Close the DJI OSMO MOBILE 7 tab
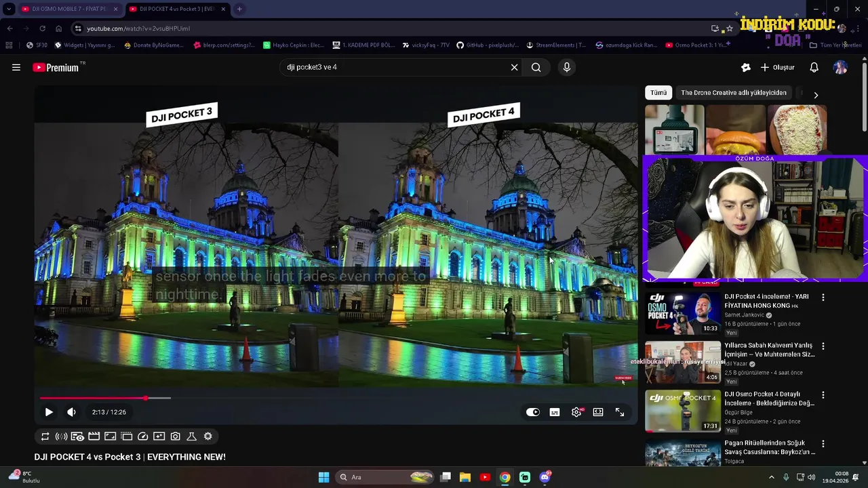 (x=115, y=9)
